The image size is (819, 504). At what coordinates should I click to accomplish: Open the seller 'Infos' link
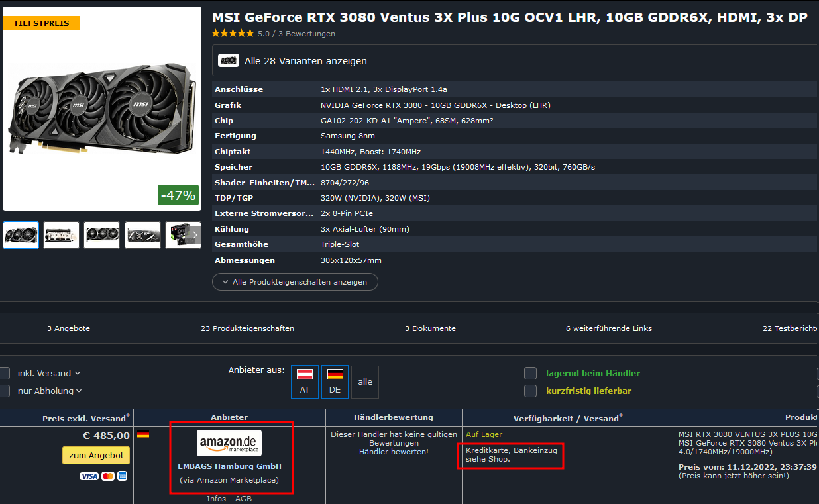(216, 499)
